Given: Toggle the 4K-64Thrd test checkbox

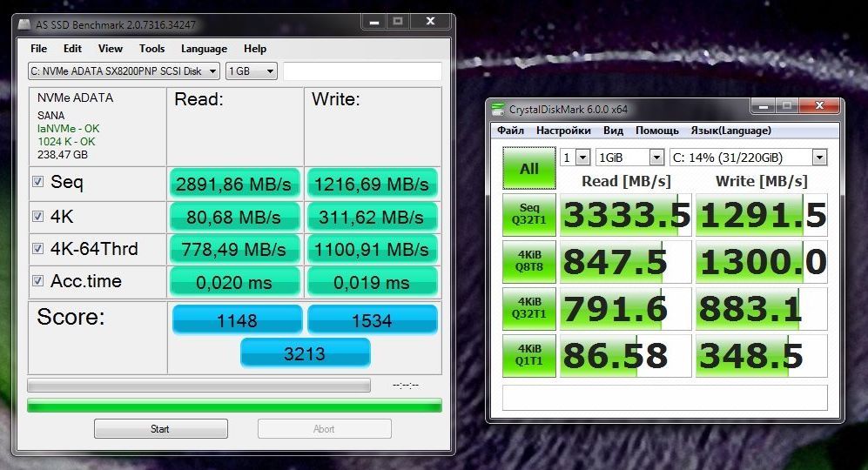Looking at the screenshot, I should [37, 249].
